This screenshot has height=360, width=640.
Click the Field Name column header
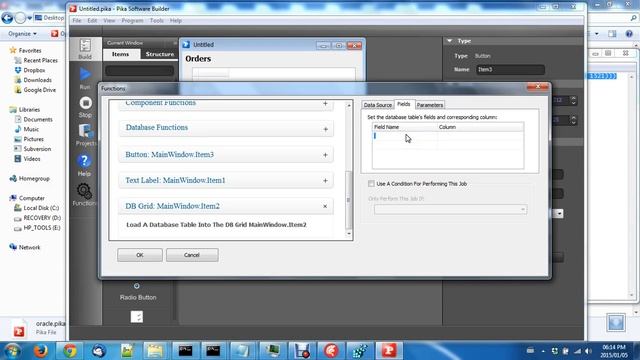pos(405,127)
